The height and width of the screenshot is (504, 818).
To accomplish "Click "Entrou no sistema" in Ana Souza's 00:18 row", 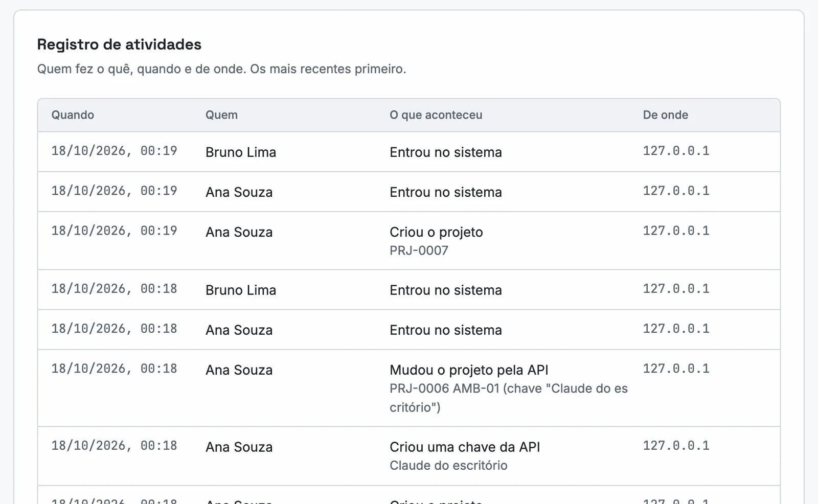I will click(446, 330).
